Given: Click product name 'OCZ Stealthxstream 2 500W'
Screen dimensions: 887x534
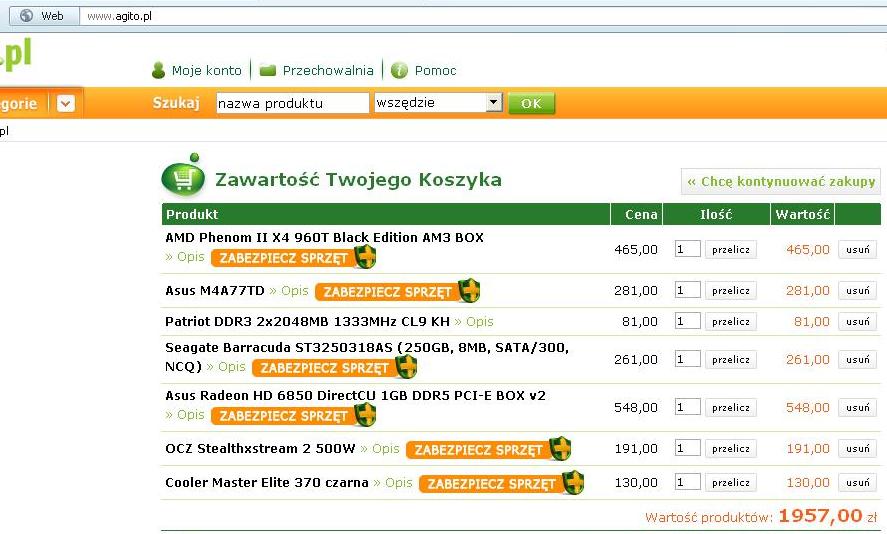Looking at the screenshot, I should tap(260, 449).
